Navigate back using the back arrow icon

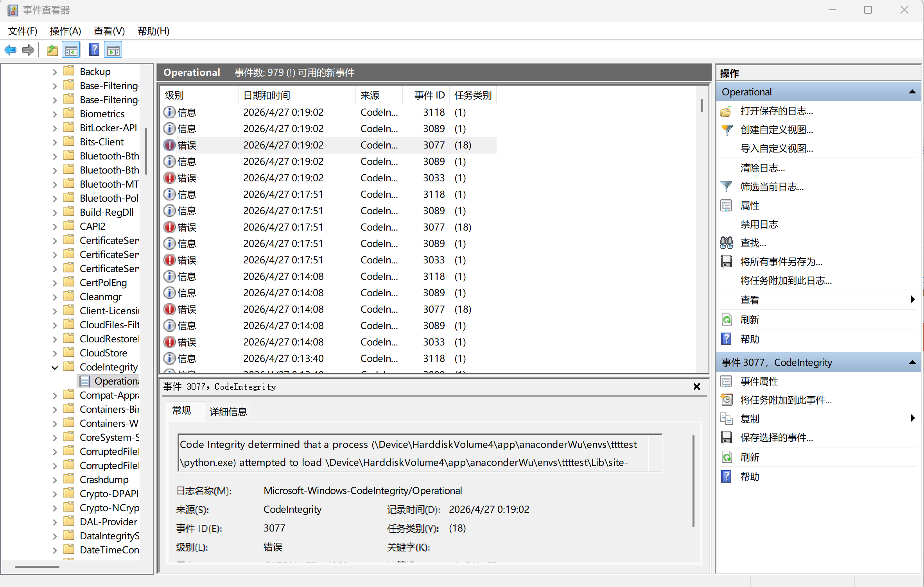click(x=10, y=50)
